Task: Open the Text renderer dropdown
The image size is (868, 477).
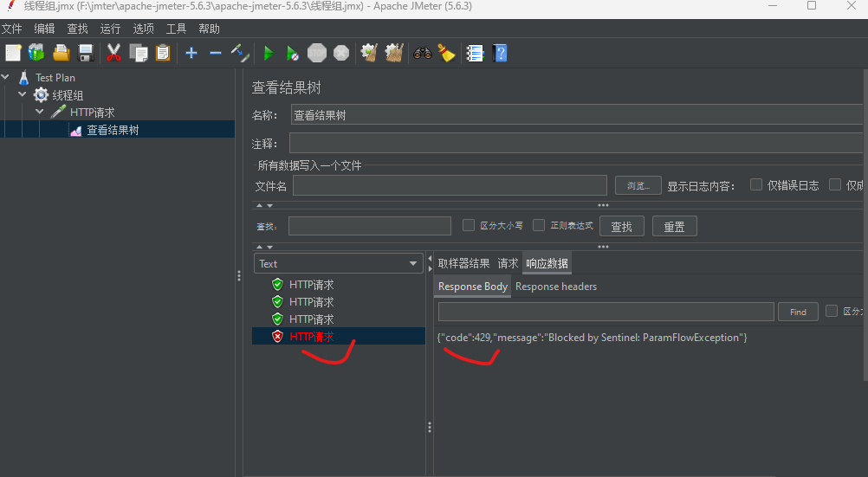Action: (x=338, y=263)
